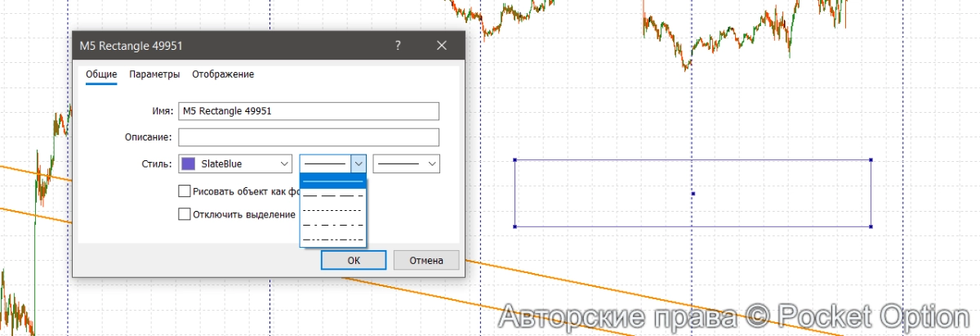Open the Отображение tab

(x=223, y=74)
